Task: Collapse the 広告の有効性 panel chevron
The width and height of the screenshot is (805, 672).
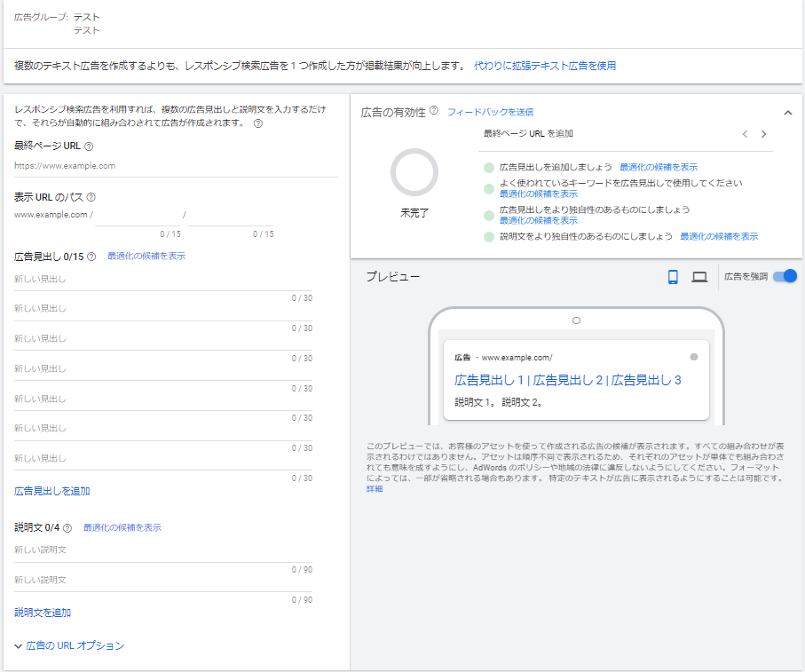Action: coord(788,113)
